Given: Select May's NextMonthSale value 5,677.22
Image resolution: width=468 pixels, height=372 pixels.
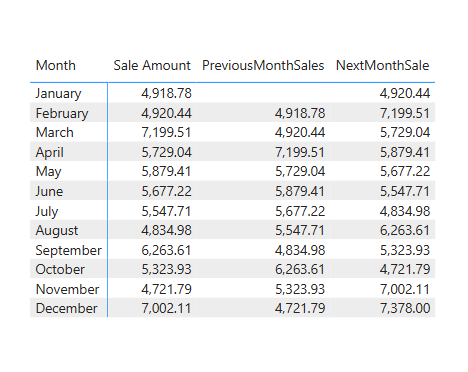Looking at the screenshot, I should point(405,172).
